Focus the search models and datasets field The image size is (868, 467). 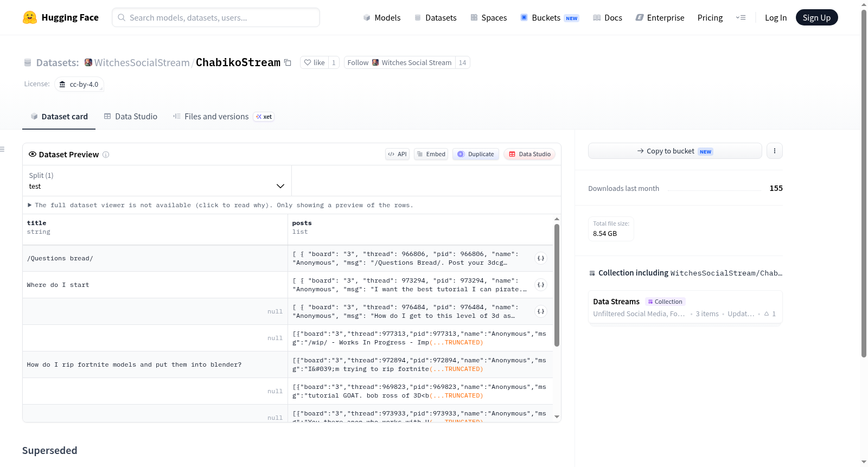point(216,17)
